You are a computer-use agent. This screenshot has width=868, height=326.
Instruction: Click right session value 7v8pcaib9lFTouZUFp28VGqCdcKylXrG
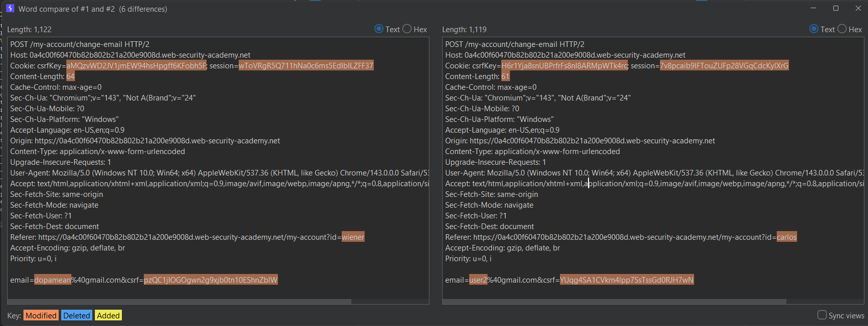(x=724, y=66)
